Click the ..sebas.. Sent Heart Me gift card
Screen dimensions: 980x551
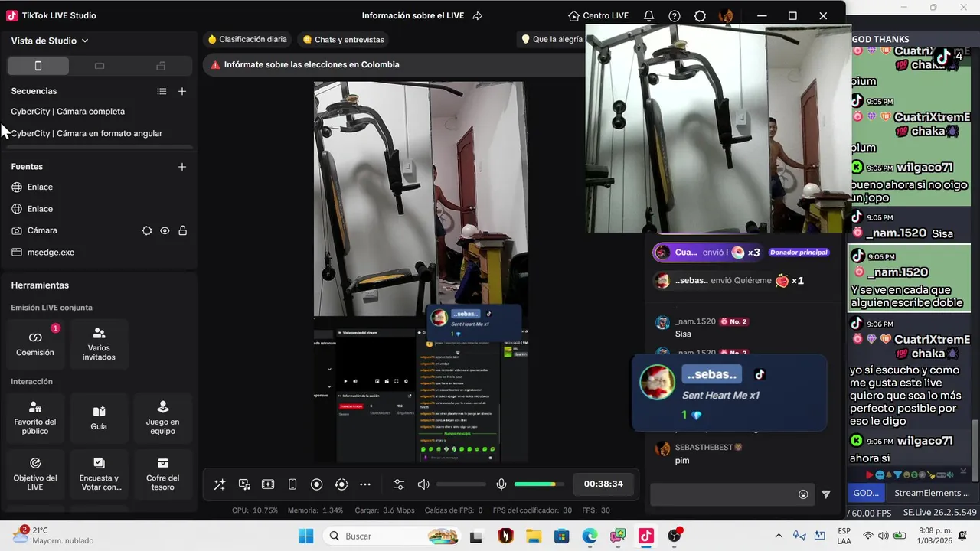(x=729, y=393)
